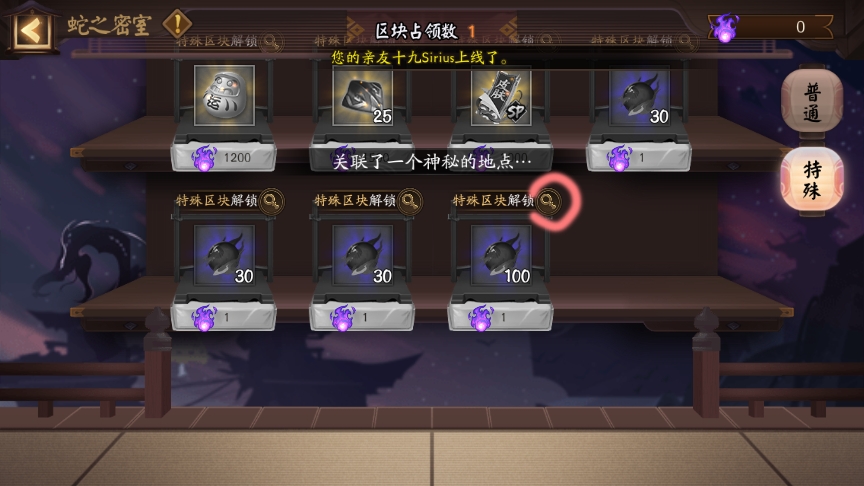Click magnifier on first lower 特殊区块解锁
Viewport: 864px width, 486px height.
271,201
